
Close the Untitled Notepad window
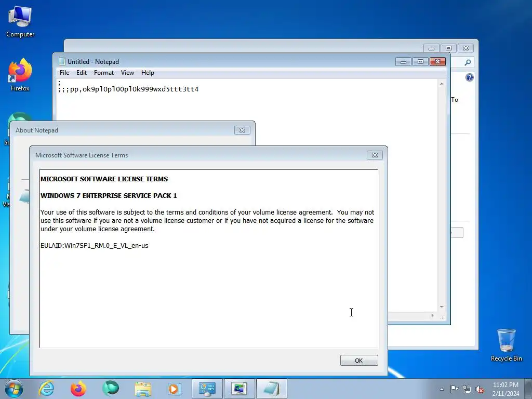[437, 62]
